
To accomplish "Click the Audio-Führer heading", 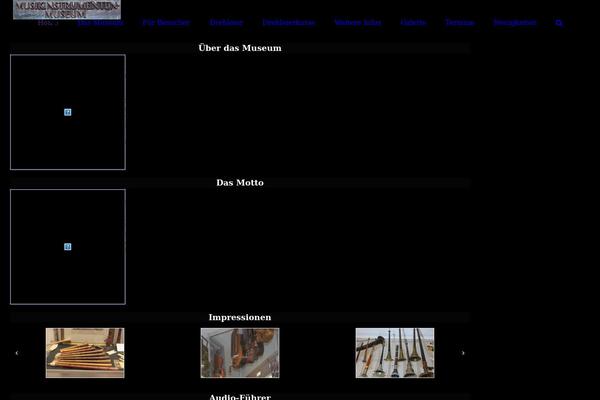I will coord(240,396).
